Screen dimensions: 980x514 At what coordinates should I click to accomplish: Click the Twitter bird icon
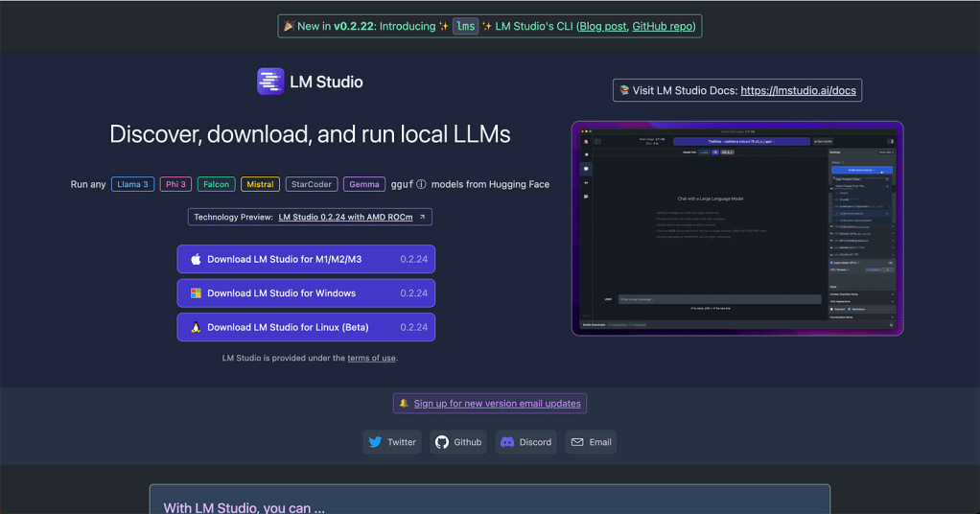[x=375, y=442]
